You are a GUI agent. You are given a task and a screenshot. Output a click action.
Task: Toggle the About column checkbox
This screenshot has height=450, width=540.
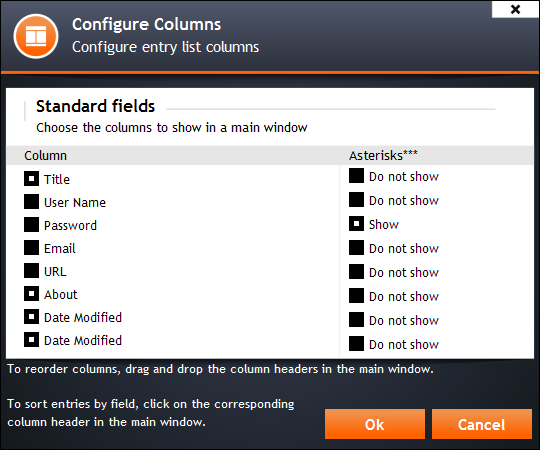[31, 294]
